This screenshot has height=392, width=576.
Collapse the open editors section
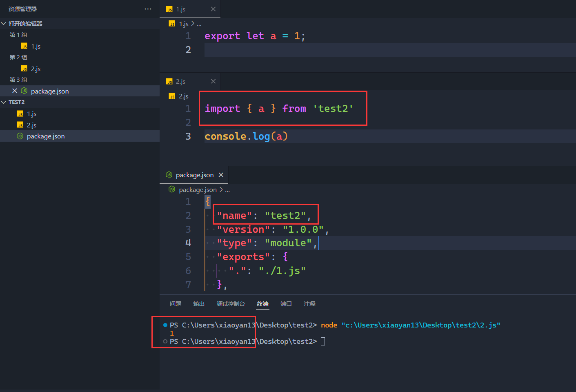tap(4, 24)
